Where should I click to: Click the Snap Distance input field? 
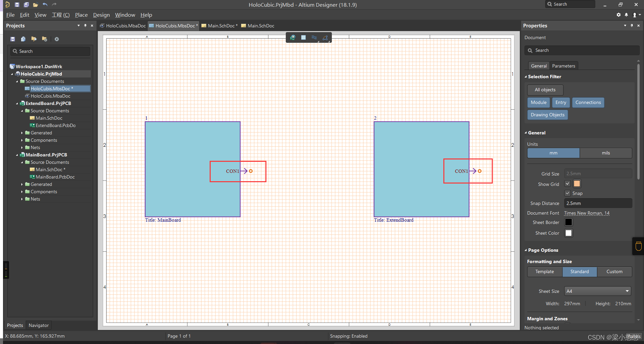[598, 203]
